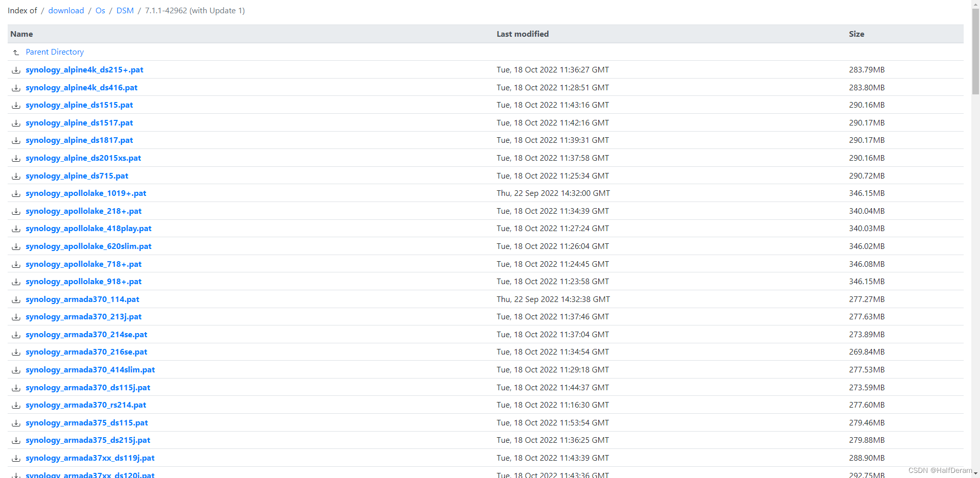
Task: Select the size value 346.15MB of apollolake_1019+
Action: pos(867,193)
